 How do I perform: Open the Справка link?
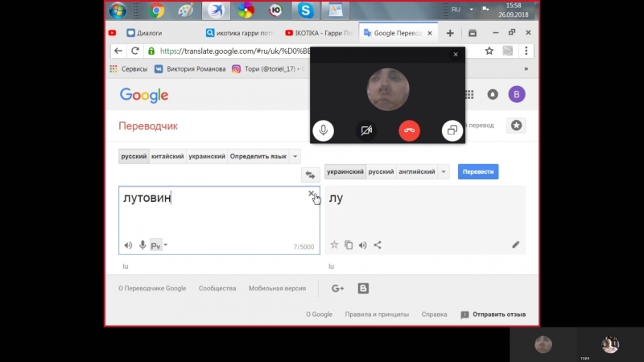434,315
